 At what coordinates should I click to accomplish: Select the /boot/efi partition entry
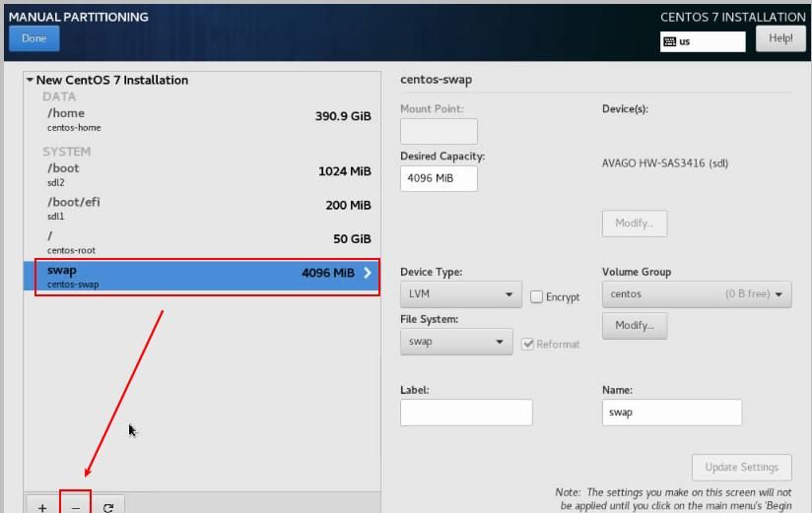click(201, 208)
